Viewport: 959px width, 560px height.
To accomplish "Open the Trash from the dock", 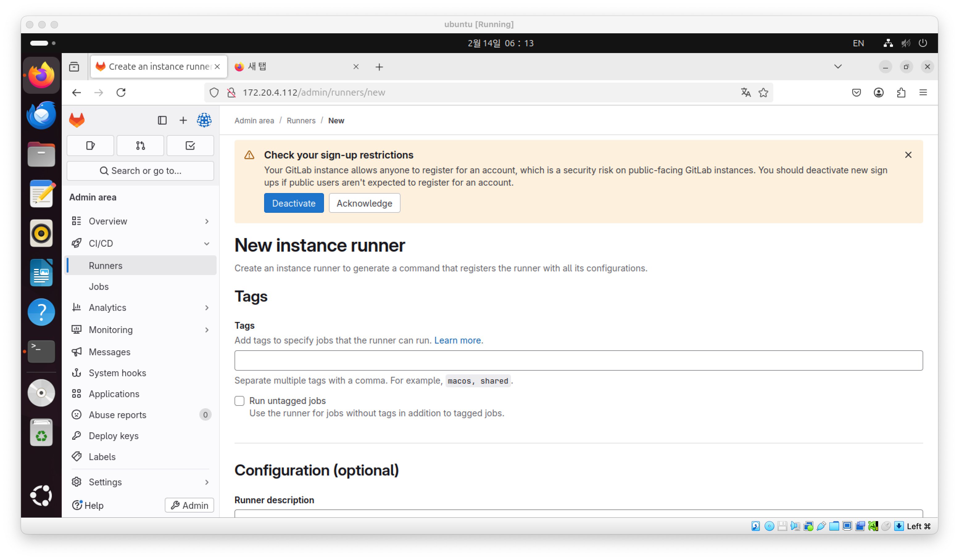I will 41,433.
